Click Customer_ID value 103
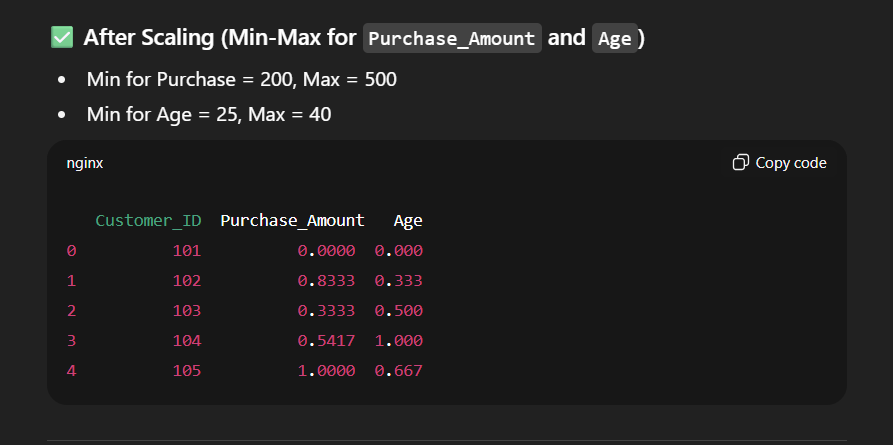The width and height of the screenshot is (893, 445). tap(186, 311)
